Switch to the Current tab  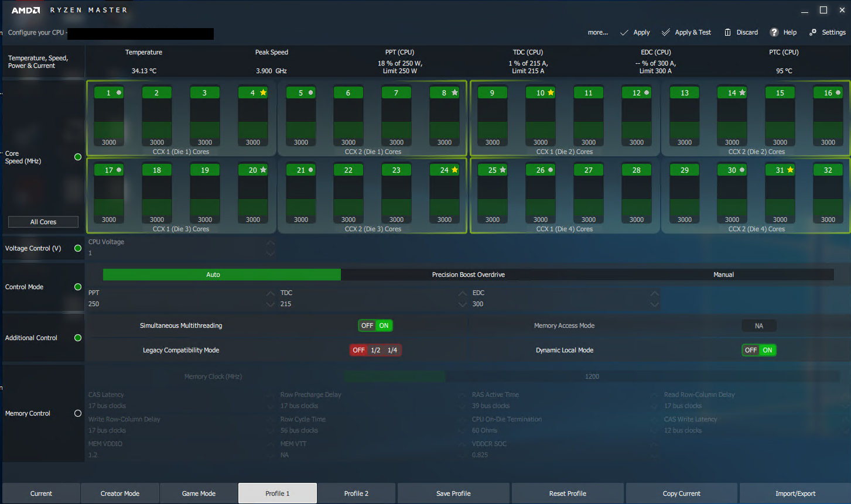coord(41,493)
